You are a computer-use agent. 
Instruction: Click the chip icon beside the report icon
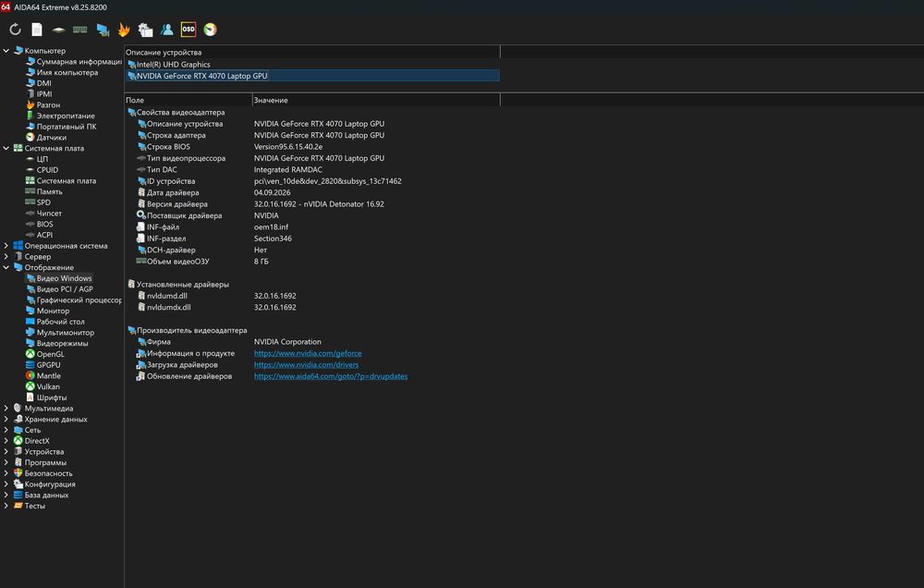coord(58,30)
